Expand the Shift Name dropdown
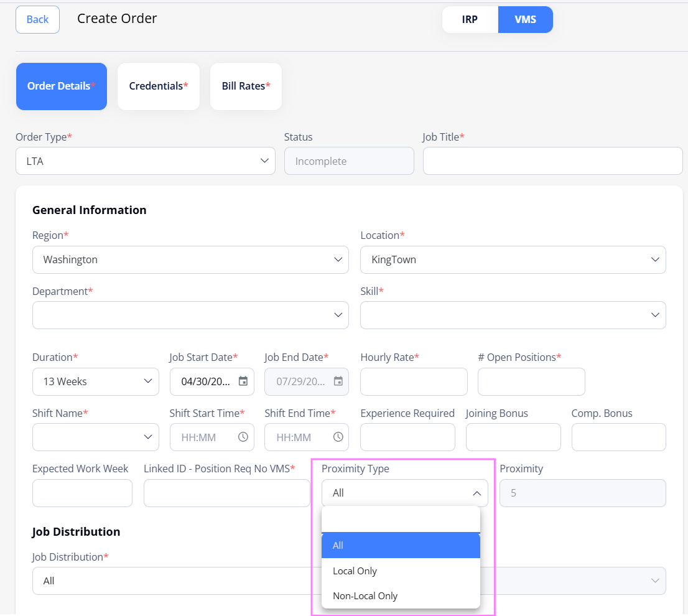The image size is (688, 616). click(x=96, y=437)
